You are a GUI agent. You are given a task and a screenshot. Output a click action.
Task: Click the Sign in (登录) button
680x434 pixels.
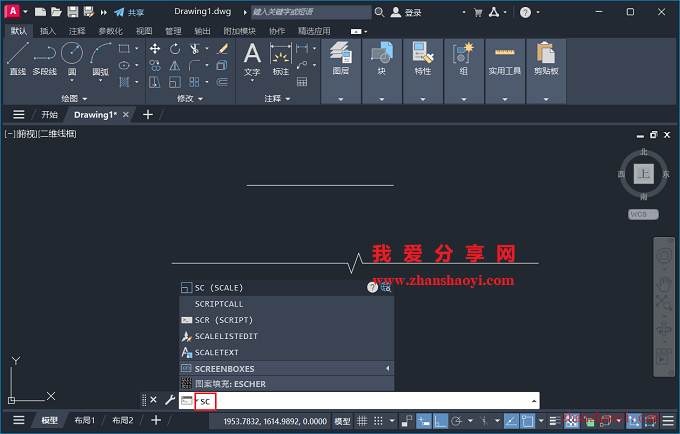(x=406, y=12)
